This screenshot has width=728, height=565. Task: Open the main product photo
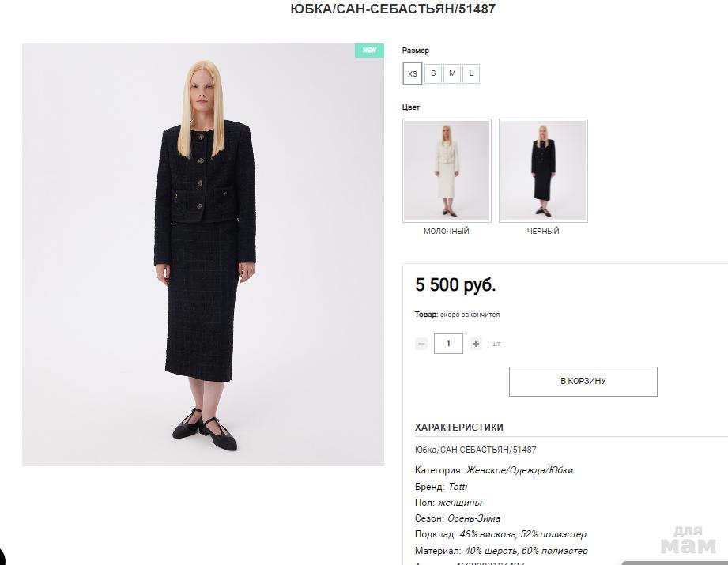click(x=203, y=254)
